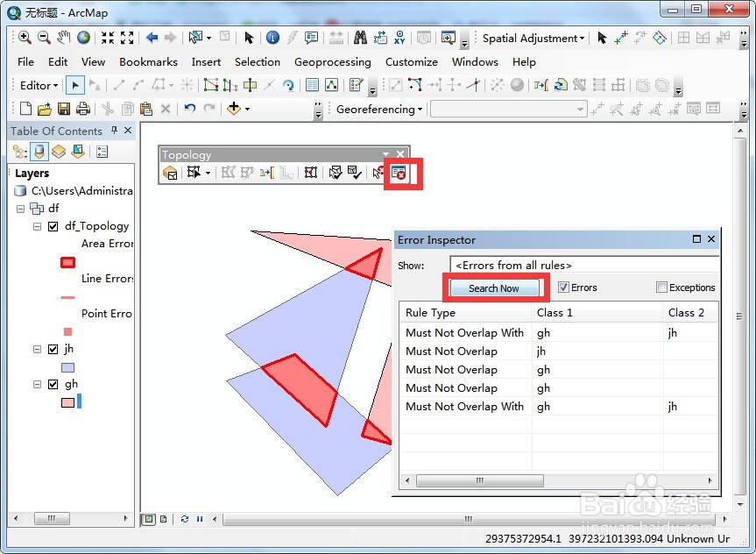The width and height of the screenshot is (756, 554).
Task: Click the Add Data icon
Action: pos(234,109)
